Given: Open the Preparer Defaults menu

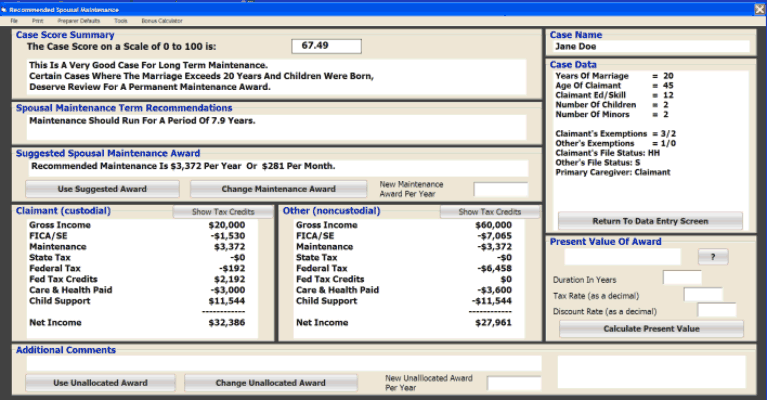Looking at the screenshot, I should [x=78, y=20].
